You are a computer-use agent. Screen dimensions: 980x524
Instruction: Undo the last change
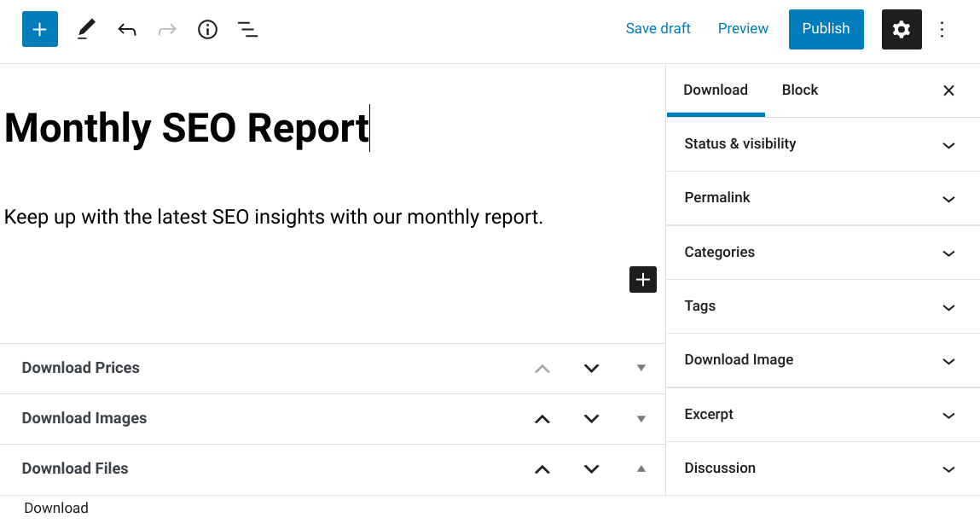click(127, 30)
